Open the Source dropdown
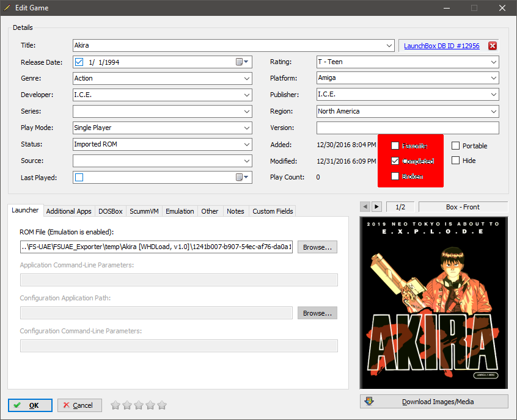 [x=247, y=161]
